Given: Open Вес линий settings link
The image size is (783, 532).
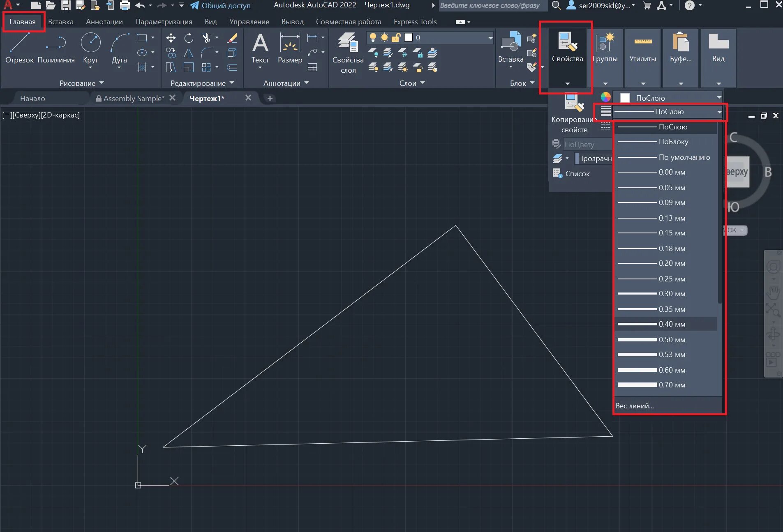Looking at the screenshot, I should click(635, 405).
